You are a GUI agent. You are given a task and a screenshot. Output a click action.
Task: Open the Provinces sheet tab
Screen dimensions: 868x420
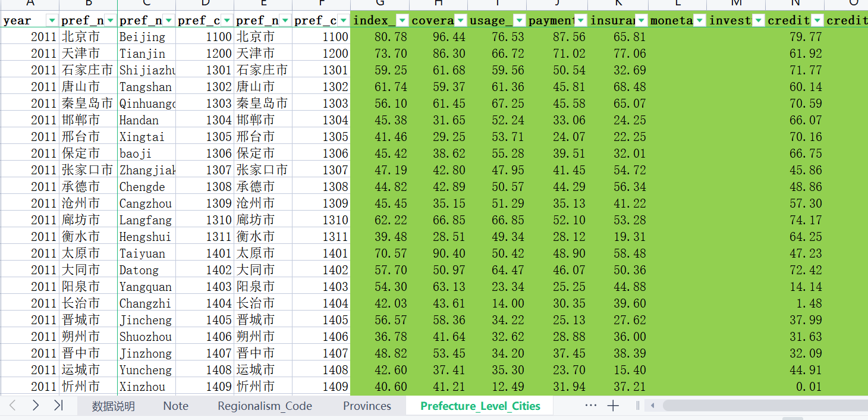(367, 406)
